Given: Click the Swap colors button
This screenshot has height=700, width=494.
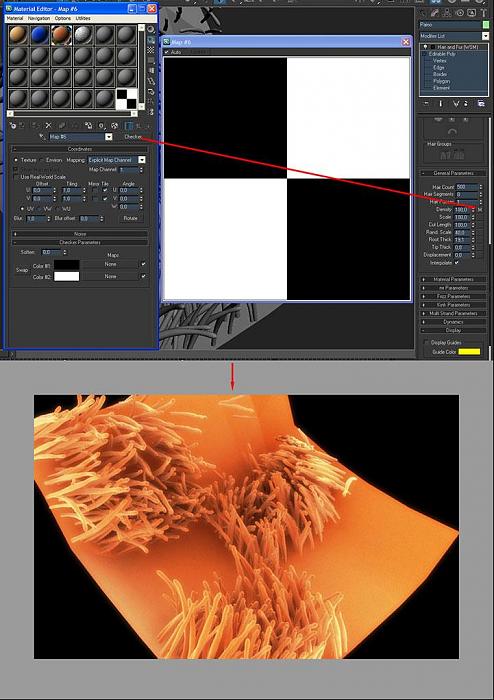Looking at the screenshot, I should pos(22,270).
